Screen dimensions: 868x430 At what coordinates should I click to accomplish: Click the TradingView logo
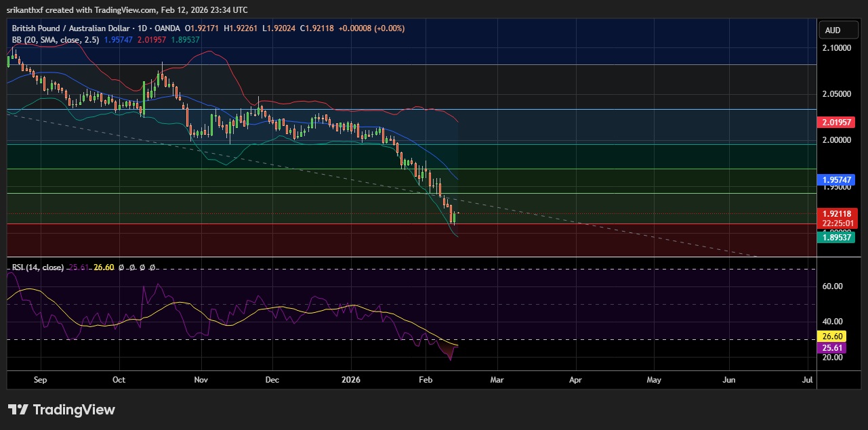(62, 410)
